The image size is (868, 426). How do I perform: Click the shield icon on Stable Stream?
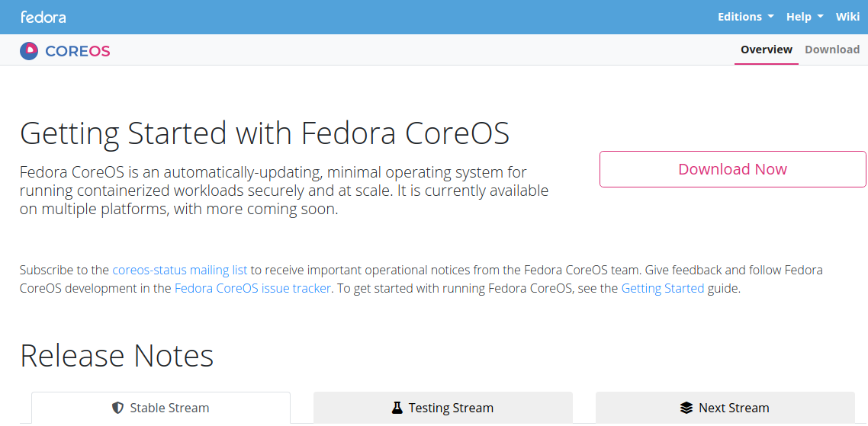click(117, 408)
